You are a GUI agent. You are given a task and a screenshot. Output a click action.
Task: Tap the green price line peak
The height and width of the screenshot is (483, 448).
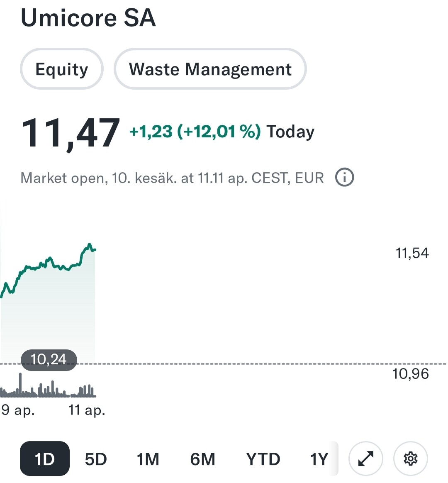tap(90, 245)
